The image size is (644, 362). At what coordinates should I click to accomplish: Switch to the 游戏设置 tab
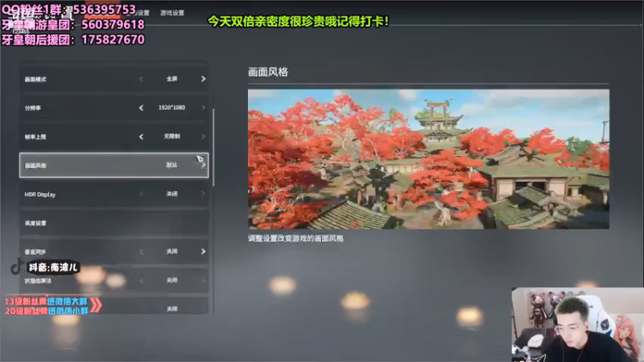pyautogui.click(x=172, y=13)
